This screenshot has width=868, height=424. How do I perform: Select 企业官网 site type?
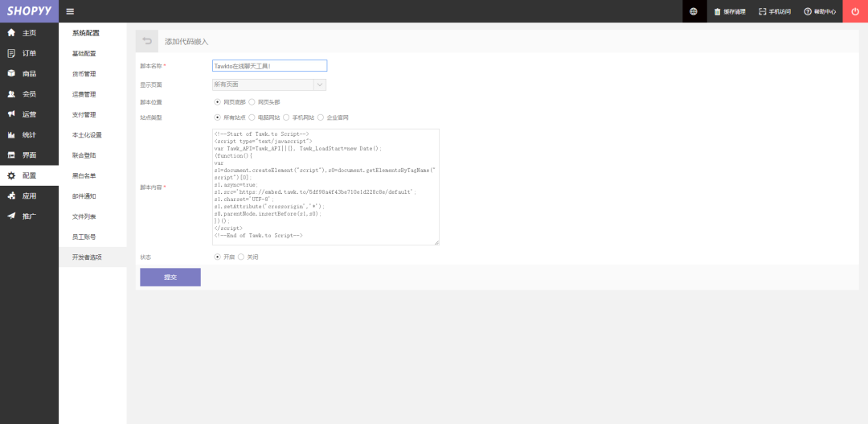(x=321, y=117)
